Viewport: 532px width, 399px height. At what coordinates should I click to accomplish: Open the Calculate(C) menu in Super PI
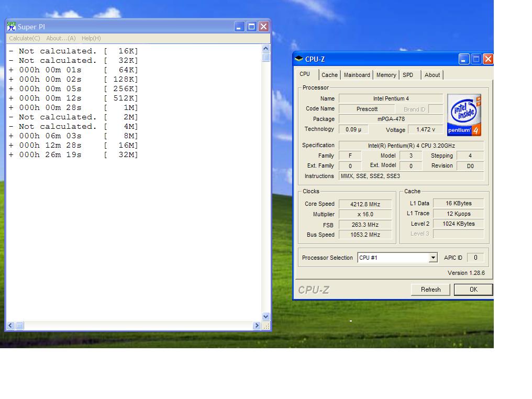[25, 38]
